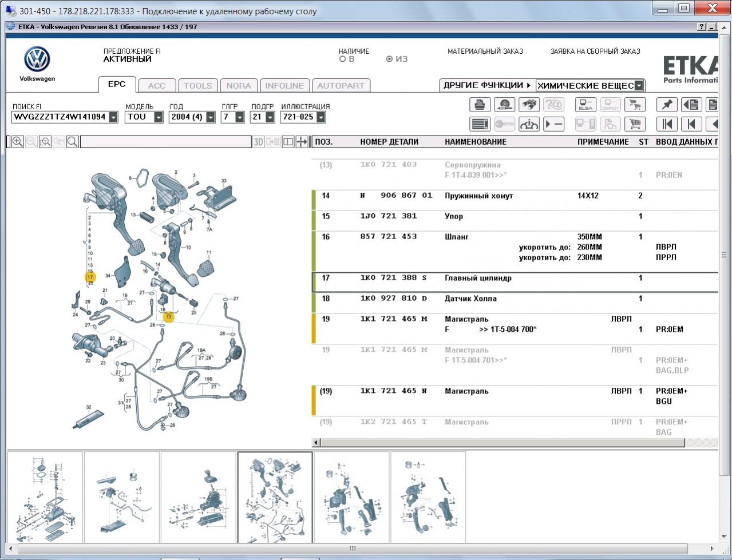Click the move-divider arrow icon
732x560 pixels.
[302, 142]
